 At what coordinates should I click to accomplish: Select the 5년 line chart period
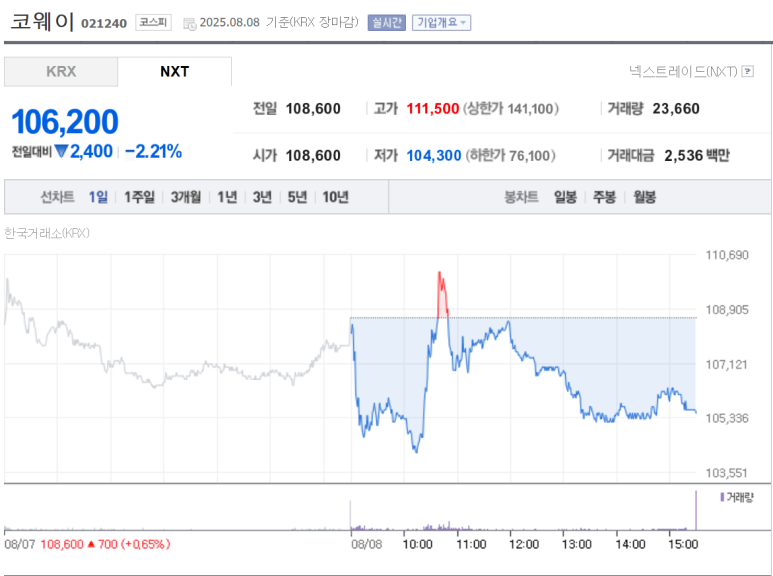tap(297, 197)
